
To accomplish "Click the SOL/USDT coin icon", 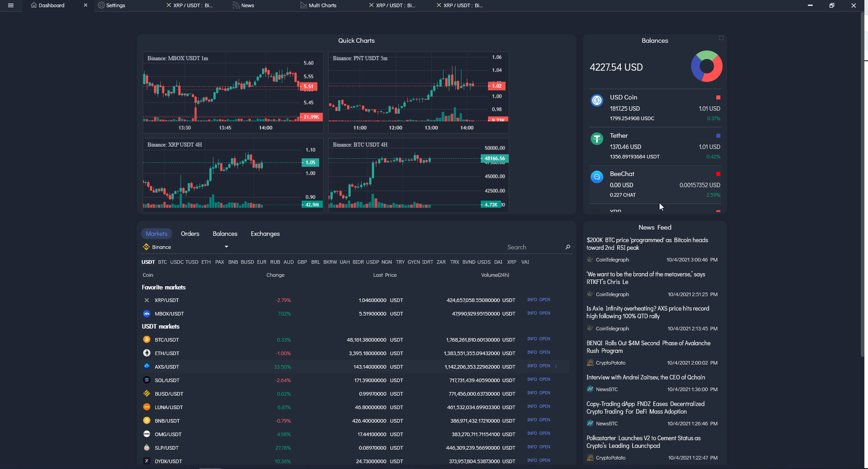I will (146, 380).
